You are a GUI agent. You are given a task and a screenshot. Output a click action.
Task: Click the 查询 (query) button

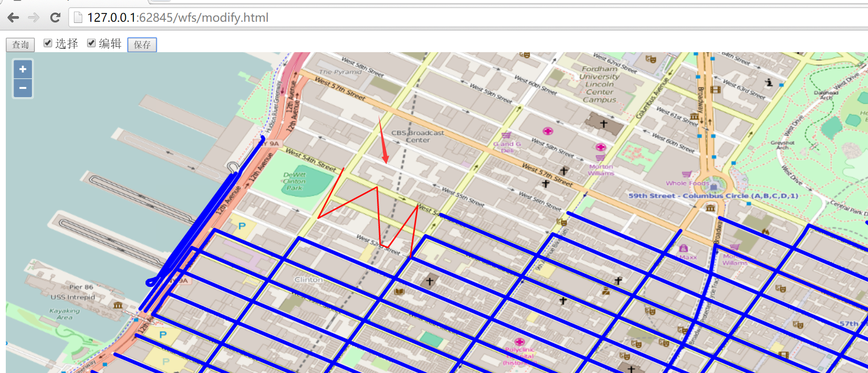[x=20, y=44]
